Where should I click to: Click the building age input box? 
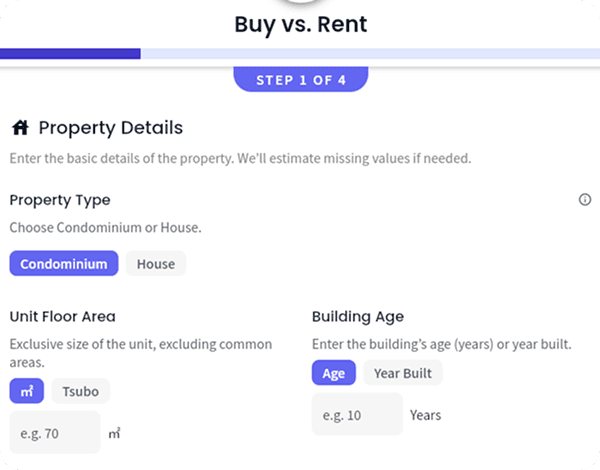pyautogui.click(x=356, y=415)
